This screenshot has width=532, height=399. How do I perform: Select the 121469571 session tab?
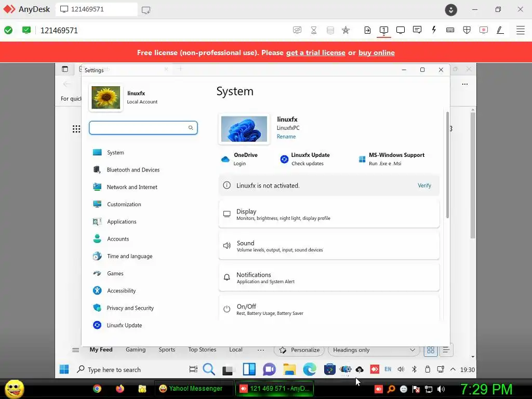96,9
